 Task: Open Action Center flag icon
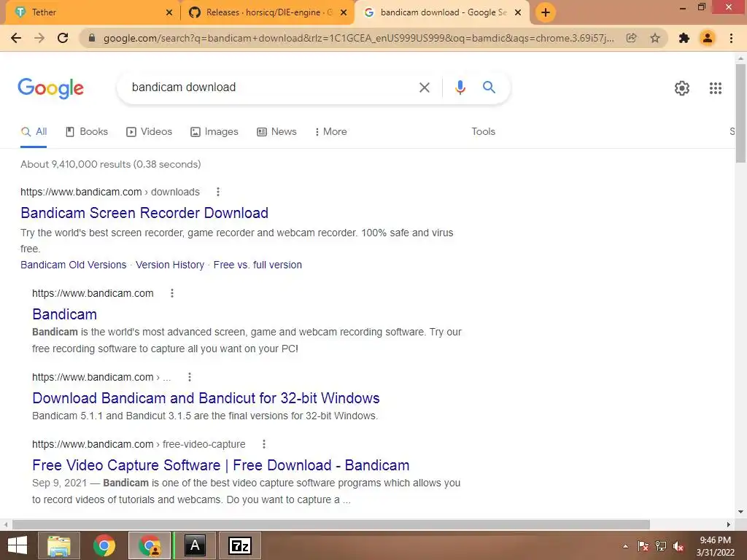point(643,546)
